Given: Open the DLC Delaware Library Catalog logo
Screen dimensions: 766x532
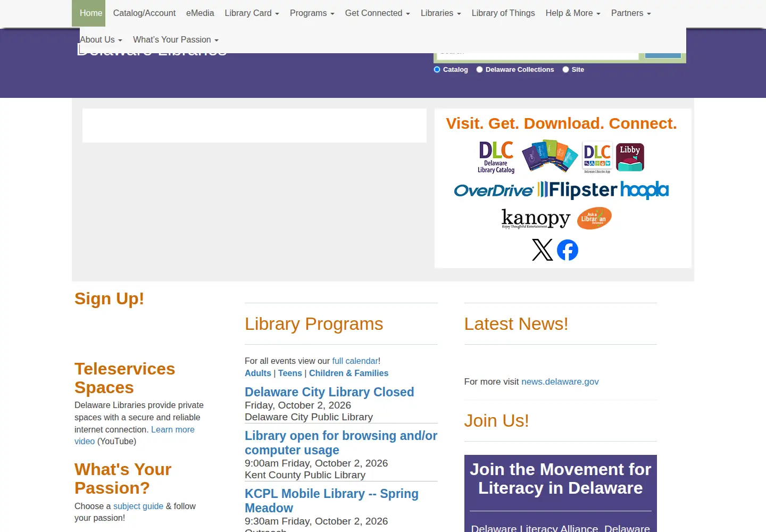Looking at the screenshot, I should 496,157.
